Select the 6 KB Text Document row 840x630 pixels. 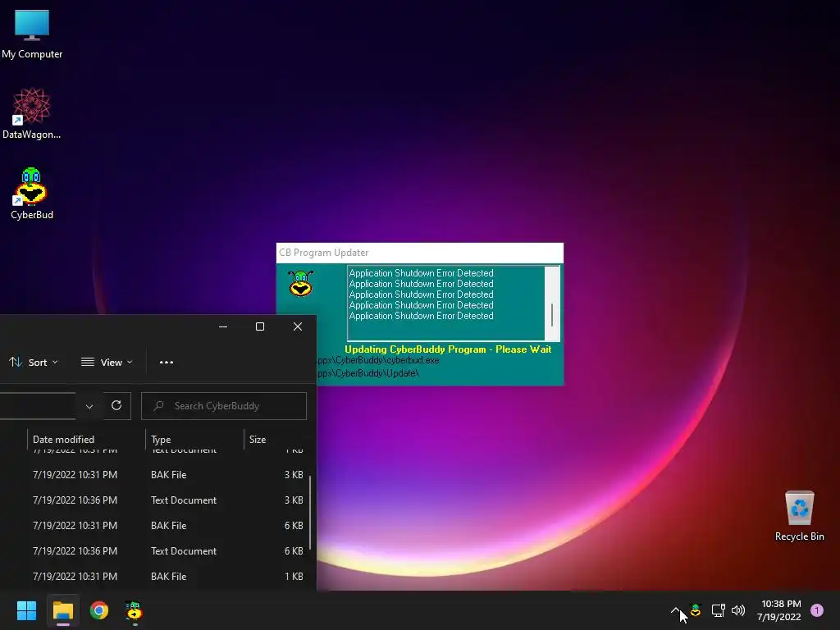coord(154,550)
